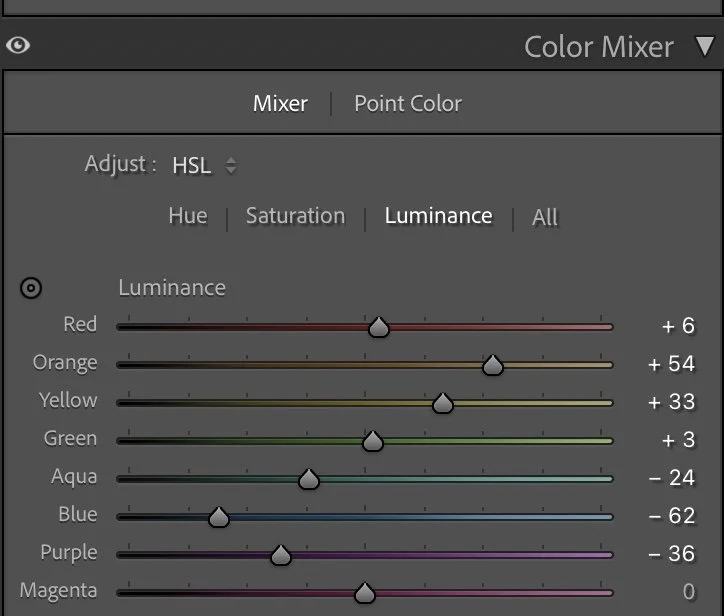Select the Saturation tab

pos(296,216)
